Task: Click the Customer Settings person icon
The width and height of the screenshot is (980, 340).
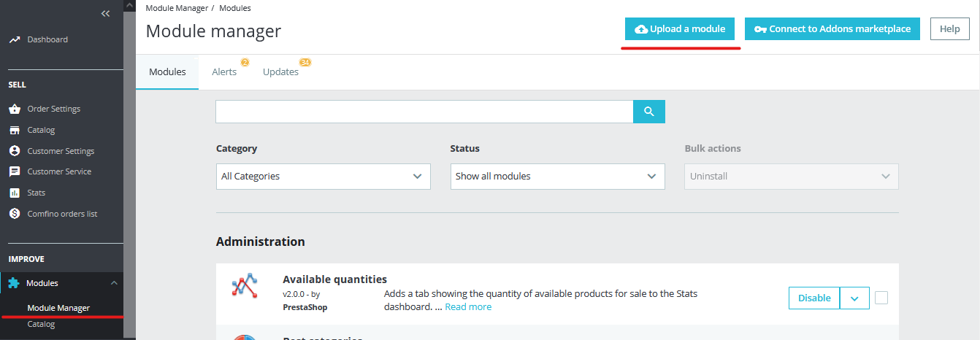Action: coord(15,151)
